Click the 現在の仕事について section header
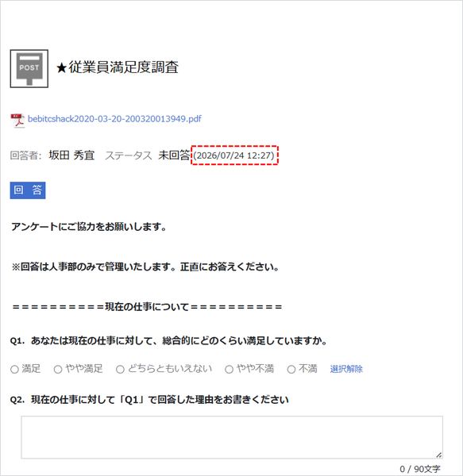The image size is (463, 476). pos(147,306)
